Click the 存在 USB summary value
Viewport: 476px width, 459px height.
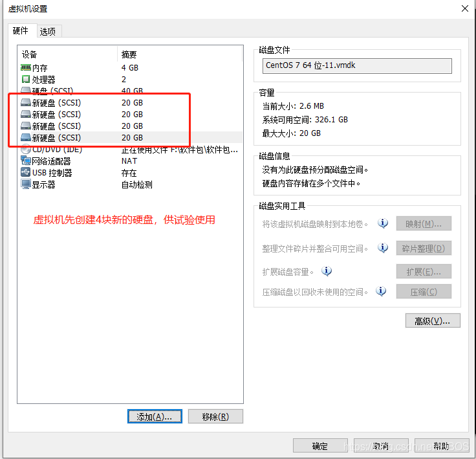click(129, 173)
